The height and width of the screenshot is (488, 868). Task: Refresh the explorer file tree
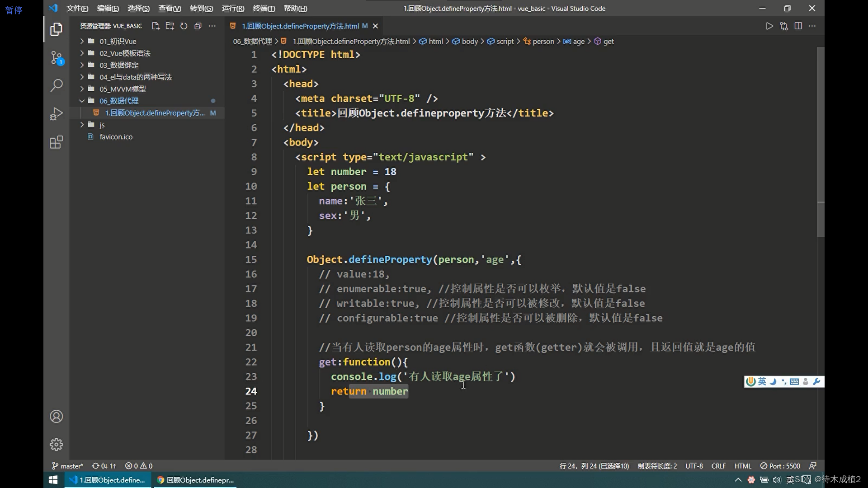pyautogui.click(x=184, y=26)
